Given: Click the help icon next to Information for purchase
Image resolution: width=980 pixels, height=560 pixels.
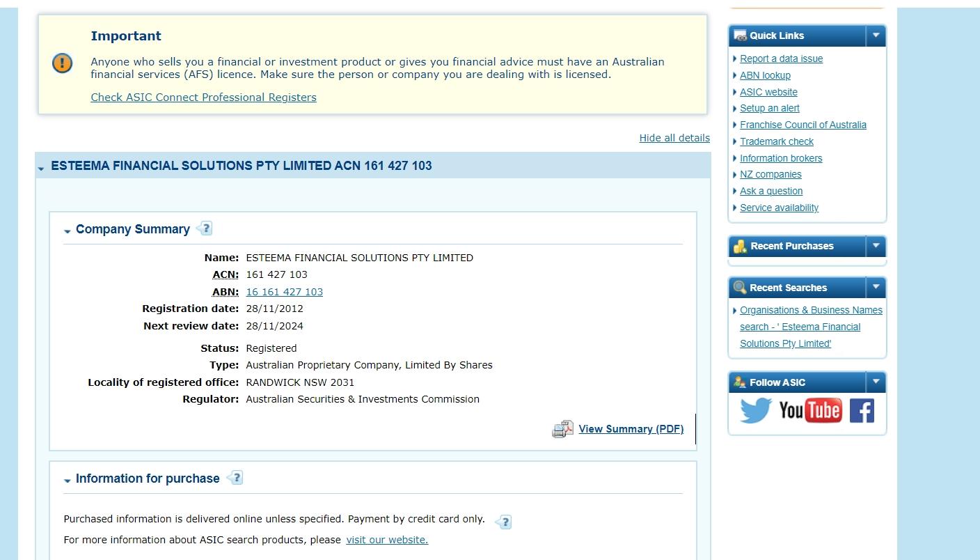Looking at the screenshot, I should 235,478.
